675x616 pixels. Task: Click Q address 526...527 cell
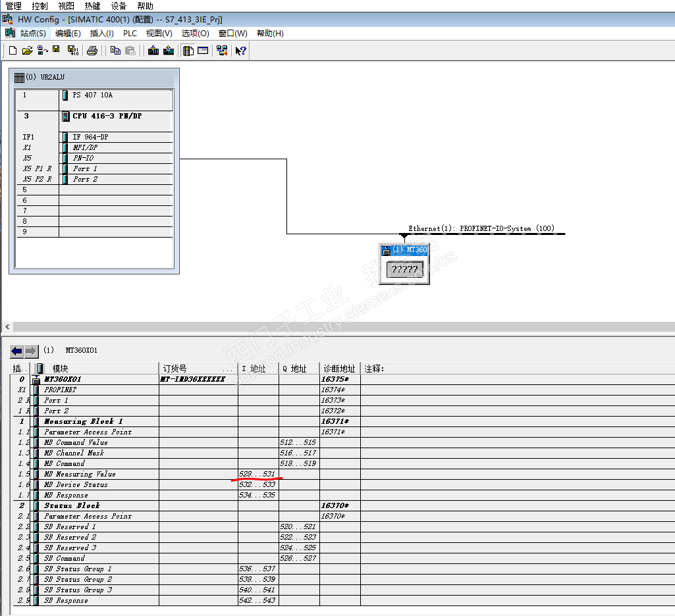[299, 558]
